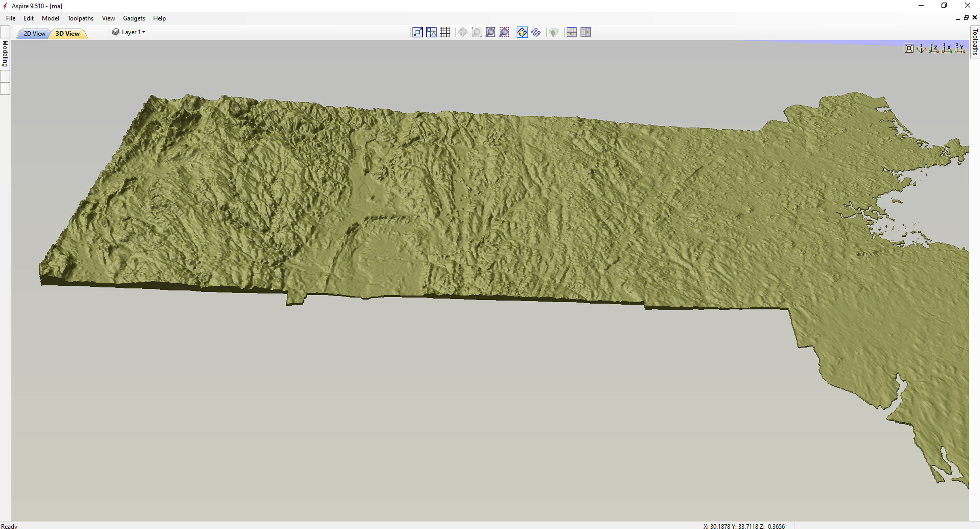Click the job dimensions setup icon
The height and width of the screenshot is (529, 980).
pos(417,32)
